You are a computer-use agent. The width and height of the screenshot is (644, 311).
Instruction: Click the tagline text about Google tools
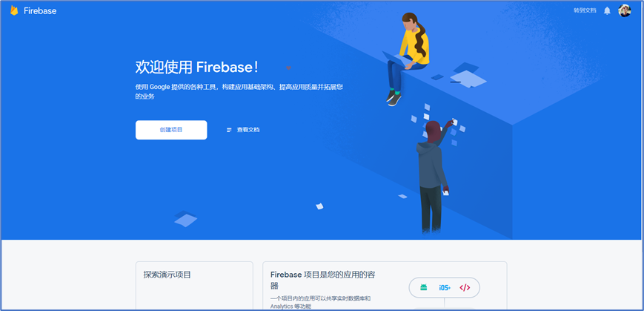tap(239, 92)
